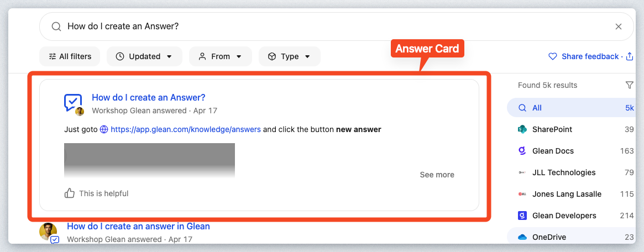Filter results by SharePoint
Viewport: 644px width, 252px height.
coord(552,129)
